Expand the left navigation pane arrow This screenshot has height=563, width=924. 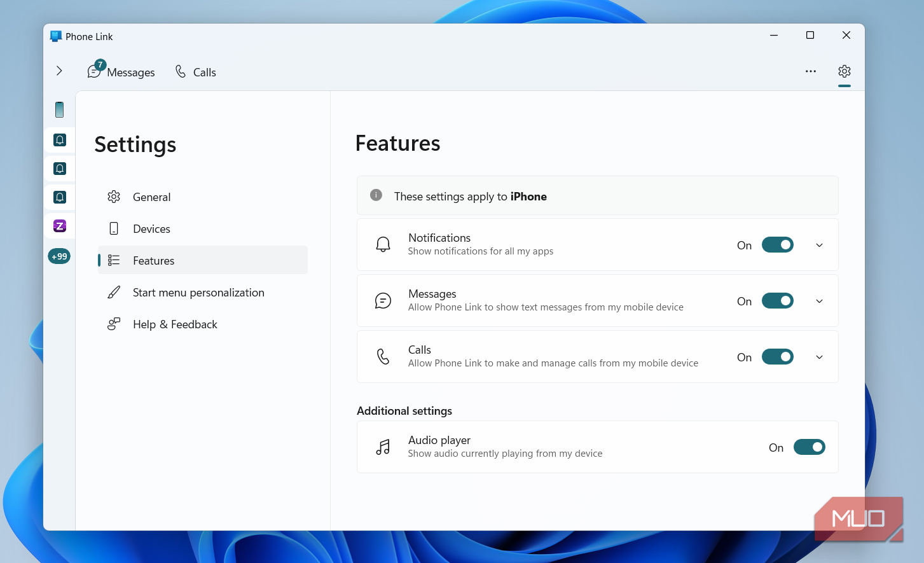(59, 71)
